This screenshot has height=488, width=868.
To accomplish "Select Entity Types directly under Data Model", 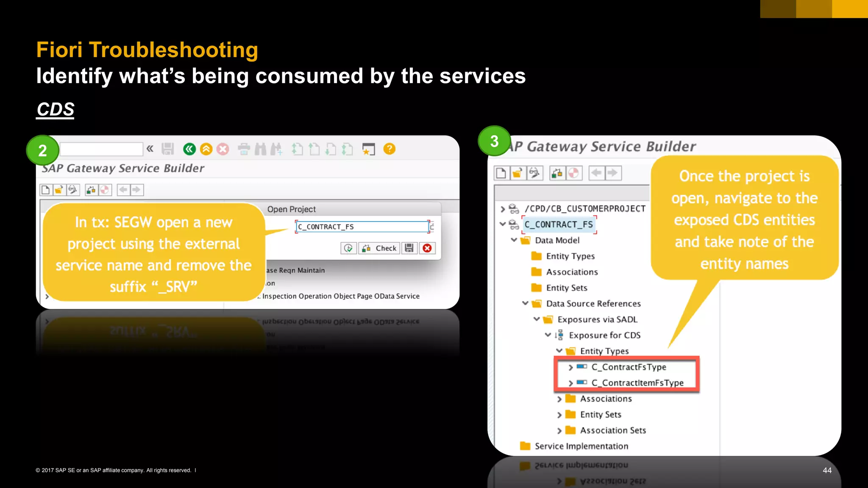I will coord(570,256).
